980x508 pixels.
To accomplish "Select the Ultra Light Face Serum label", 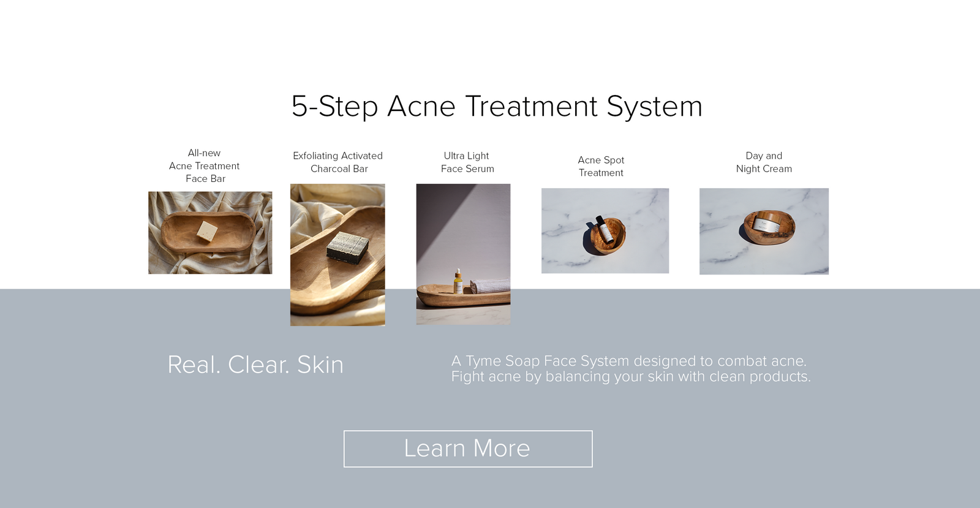I will (x=467, y=162).
